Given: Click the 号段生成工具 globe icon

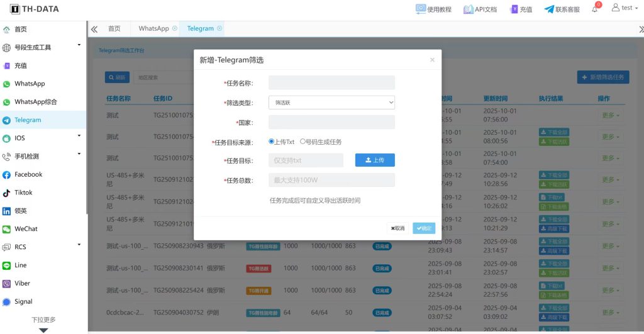Looking at the screenshot, I should [x=6, y=48].
